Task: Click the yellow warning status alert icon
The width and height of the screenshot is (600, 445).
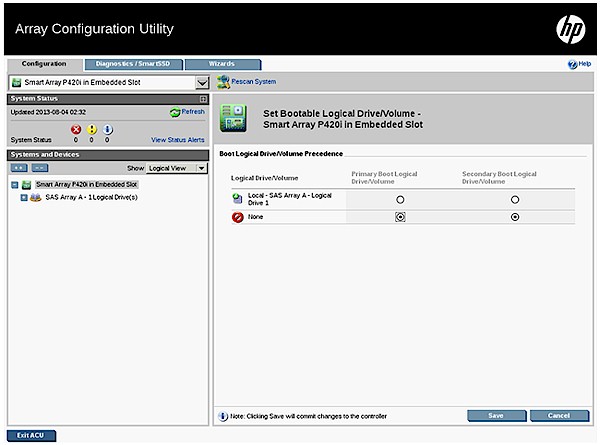Action: [92, 129]
